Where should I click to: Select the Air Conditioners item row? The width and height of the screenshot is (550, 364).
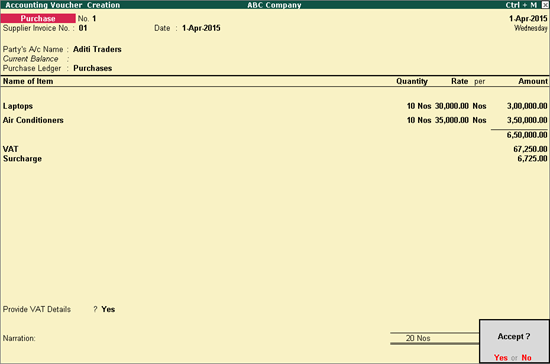(x=275, y=120)
